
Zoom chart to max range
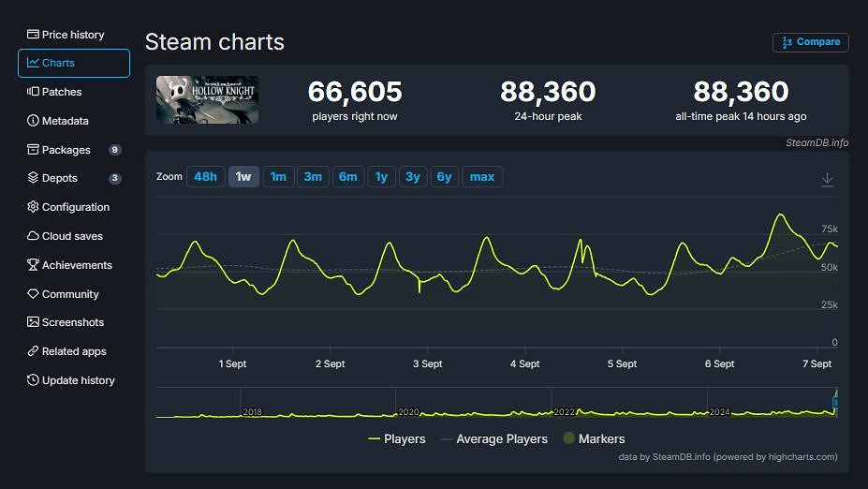click(482, 177)
